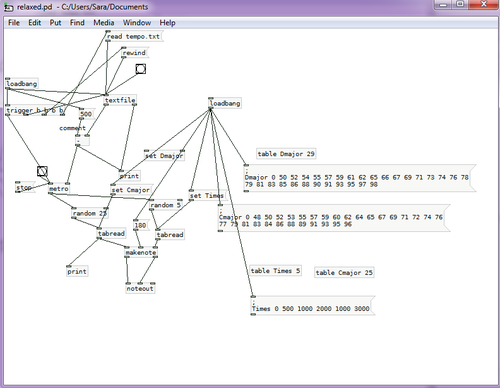The height and width of the screenshot is (388, 500).
Task: Click the bang button connected to textfile
Action: click(x=141, y=69)
